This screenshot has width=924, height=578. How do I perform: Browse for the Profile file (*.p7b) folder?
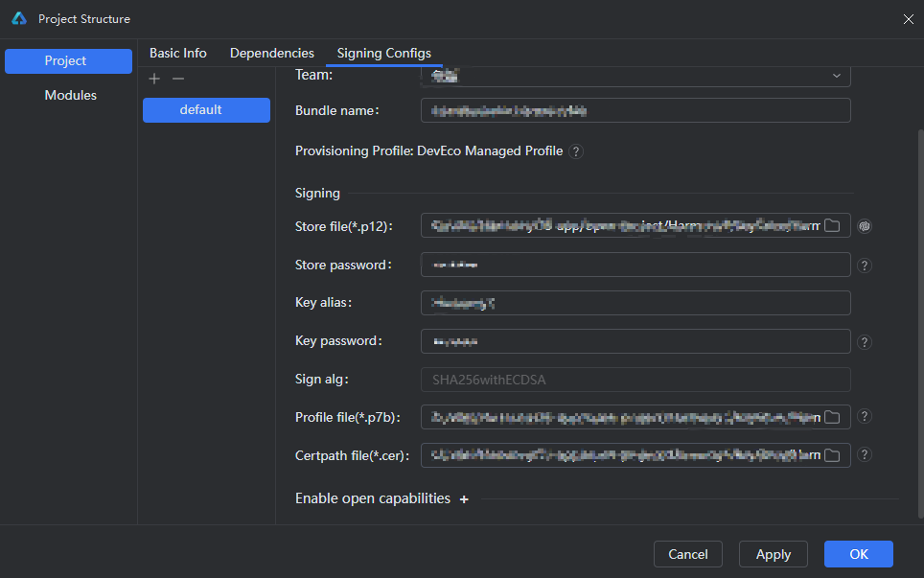[x=832, y=417]
